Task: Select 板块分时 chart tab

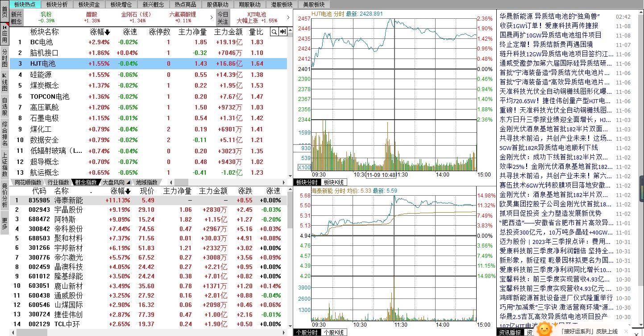Action: tap(307, 182)
